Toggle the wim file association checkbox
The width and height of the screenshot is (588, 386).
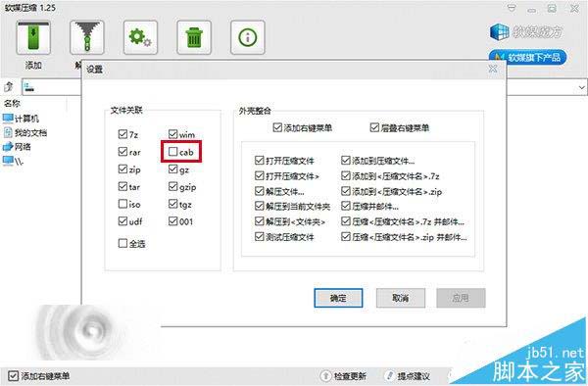coord(172,134)
